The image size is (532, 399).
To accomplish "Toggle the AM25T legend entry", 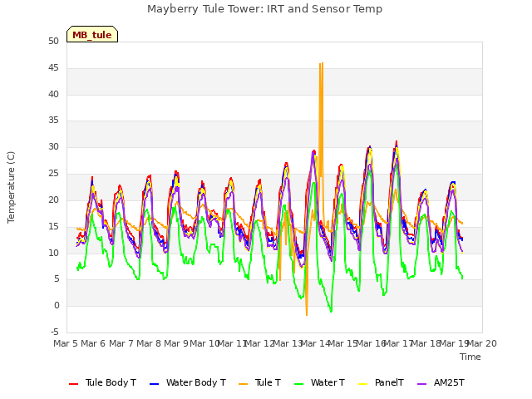I will [x=441, y=382].
